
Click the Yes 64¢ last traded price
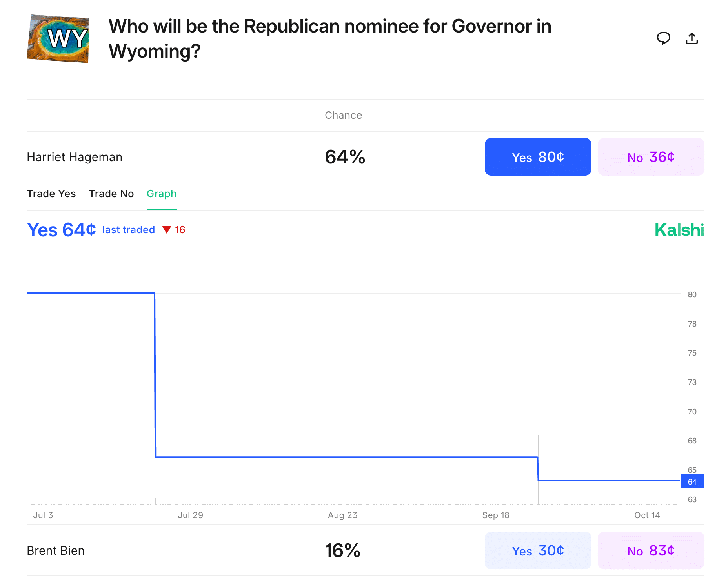click(x=61, y=230)
